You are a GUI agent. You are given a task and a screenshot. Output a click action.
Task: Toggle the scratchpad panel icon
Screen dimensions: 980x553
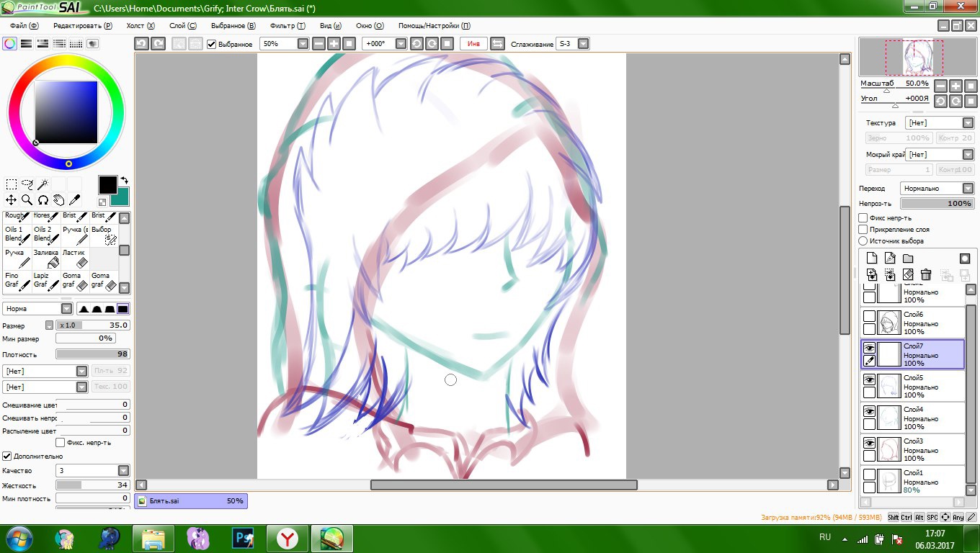[x=93, y=44]
